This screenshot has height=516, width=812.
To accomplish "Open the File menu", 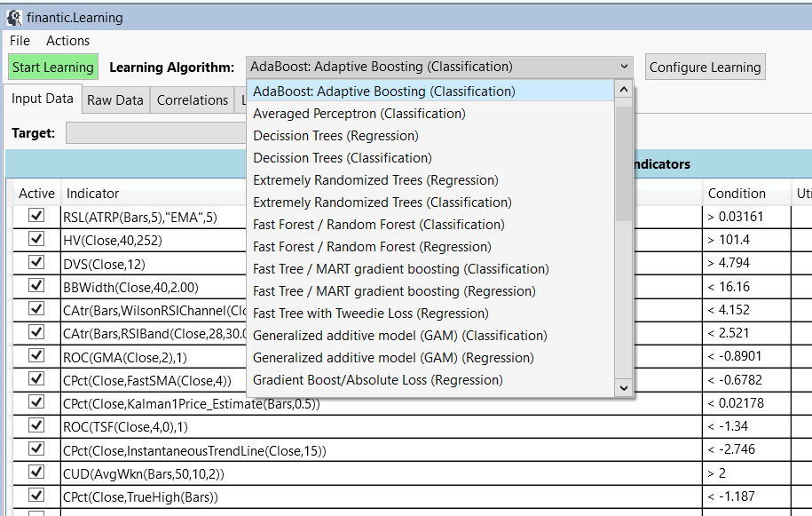I will (x=20, y=41).
